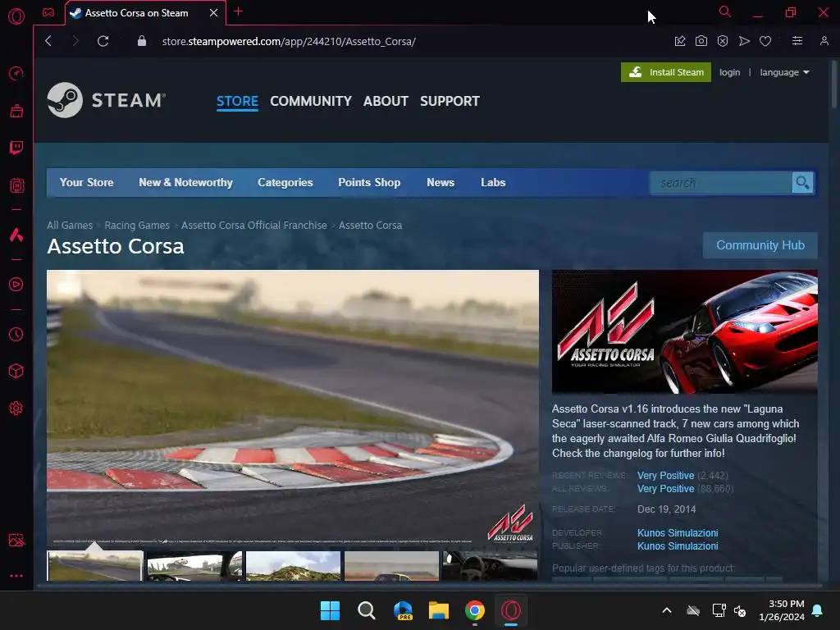Click the share page icon in address bar
This screenshot has height=630, width=840.
coord(680,41)
